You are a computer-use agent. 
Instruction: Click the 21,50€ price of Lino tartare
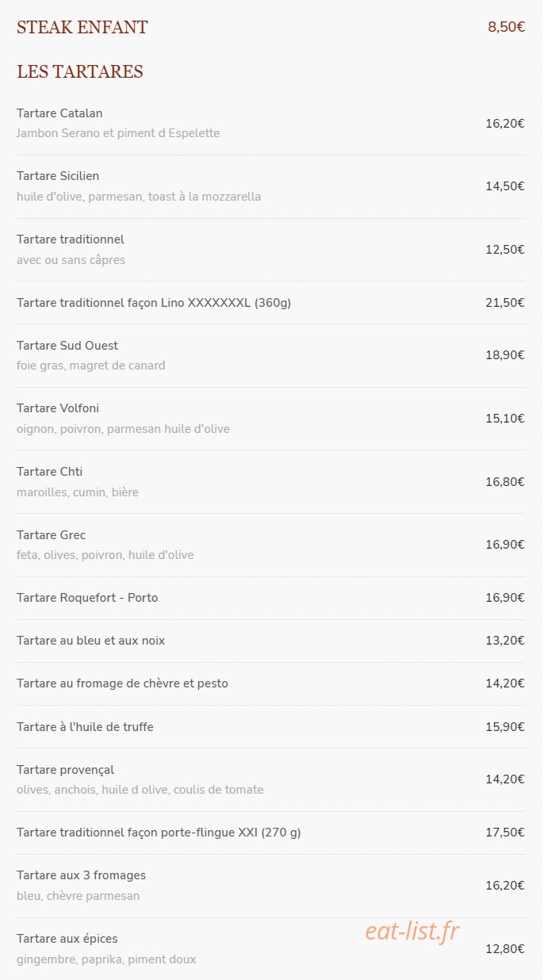click(x=505, y=303)
